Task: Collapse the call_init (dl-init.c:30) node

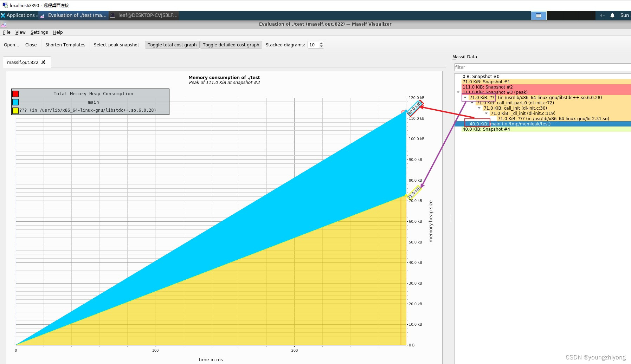Action: coord(479,108)
